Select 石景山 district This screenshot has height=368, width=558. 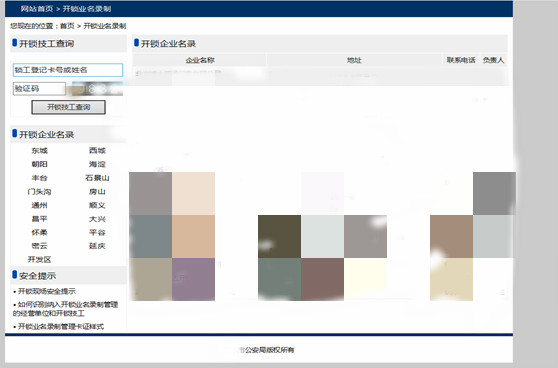pos(97,178)
